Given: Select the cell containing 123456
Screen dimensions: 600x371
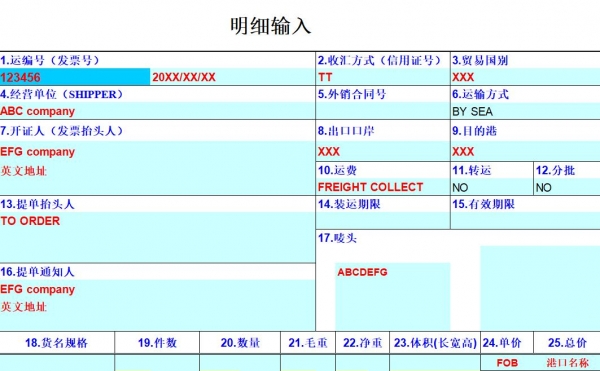Looking at the screenshot, I should pyautogui.click(x=75, y=77).
